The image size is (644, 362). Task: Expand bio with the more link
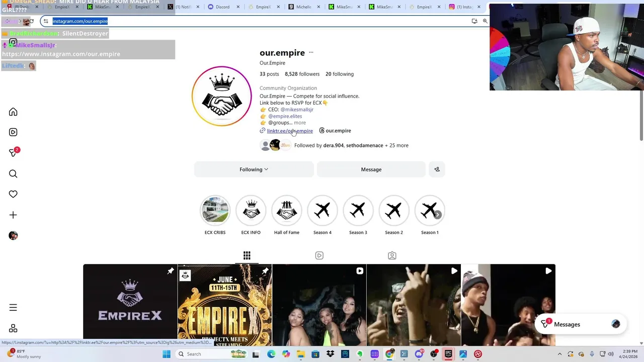pos(300,123)
